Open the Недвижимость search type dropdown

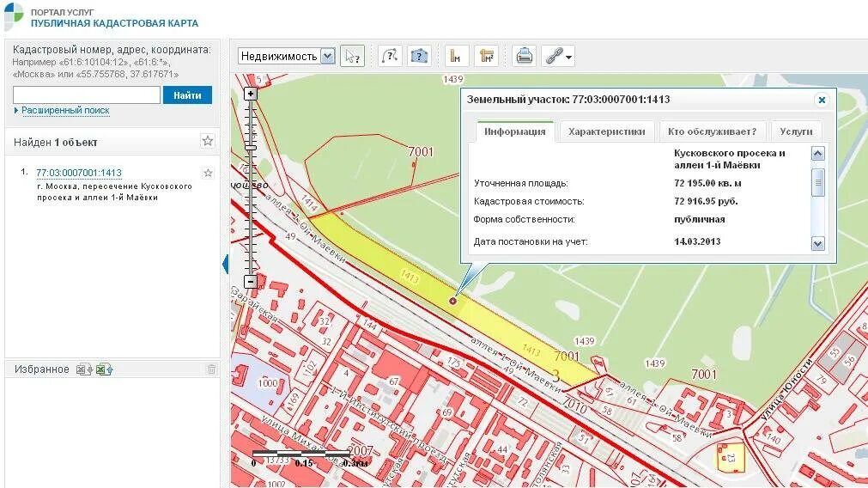click(x=287, y=56)
